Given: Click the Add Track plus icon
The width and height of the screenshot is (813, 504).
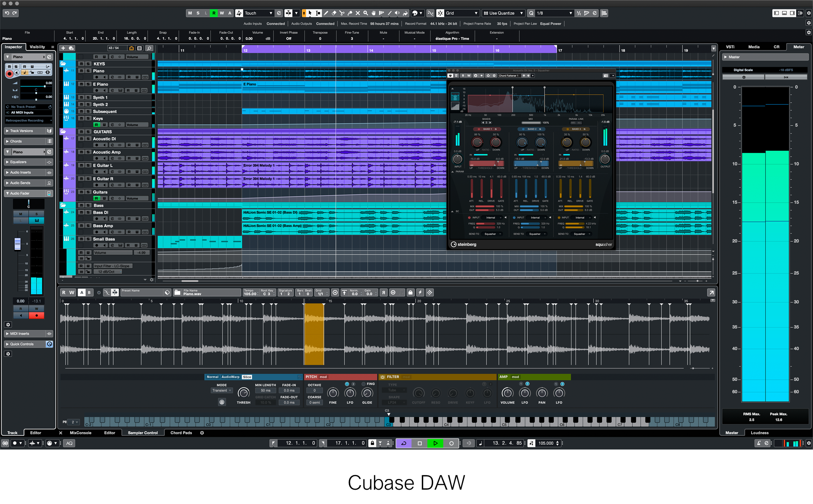Looking at the screenshot, I should click(x=63, y=48).
